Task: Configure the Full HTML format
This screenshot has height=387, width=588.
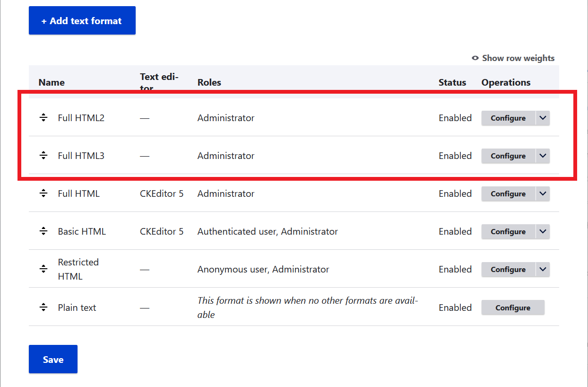Action: [x=508, y=193]
